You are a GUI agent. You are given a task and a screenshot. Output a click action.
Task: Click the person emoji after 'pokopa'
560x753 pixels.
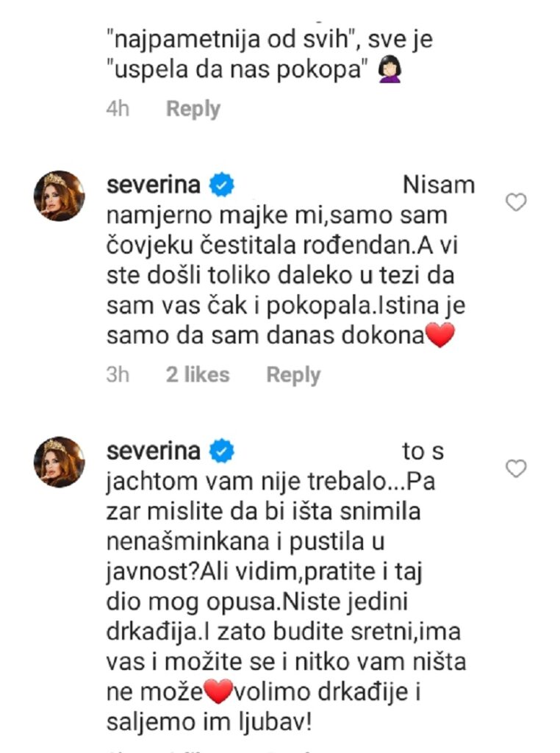(388, 70)
